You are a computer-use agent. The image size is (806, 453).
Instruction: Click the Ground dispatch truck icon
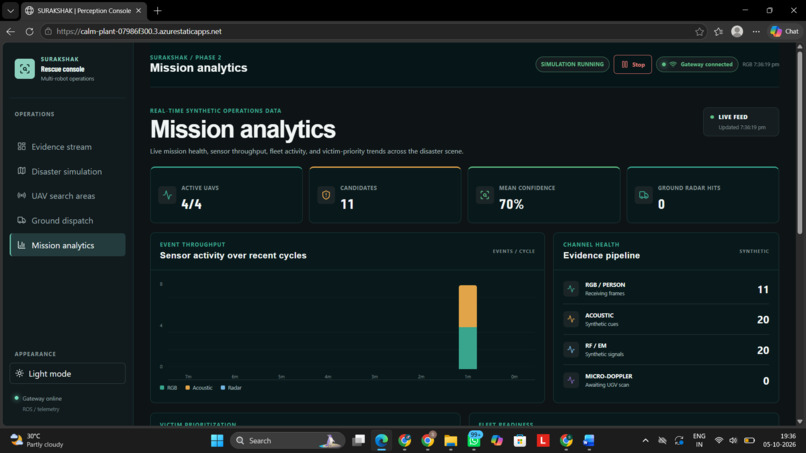(22, 220)
